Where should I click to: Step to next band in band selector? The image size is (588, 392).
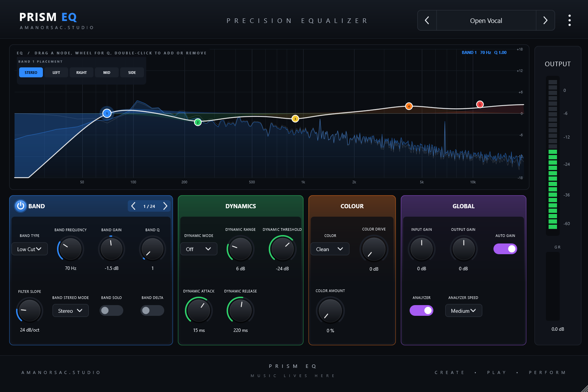click(x=165, y=206)
